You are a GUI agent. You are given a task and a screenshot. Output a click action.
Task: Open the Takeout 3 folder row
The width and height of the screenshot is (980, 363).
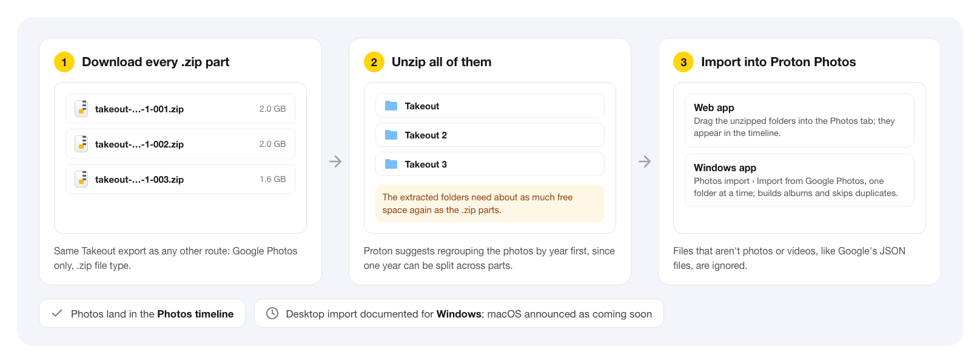(490, 164)
